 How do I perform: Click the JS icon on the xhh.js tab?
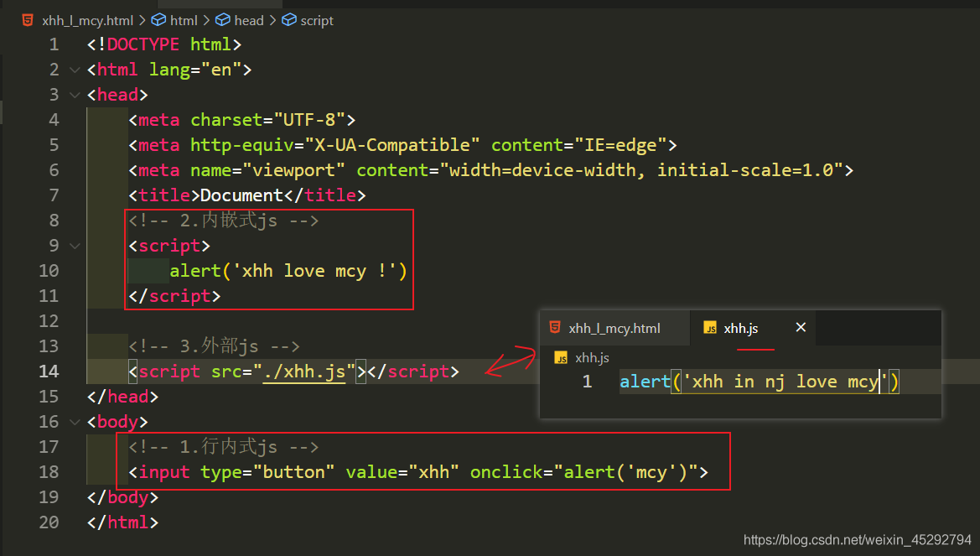[x=710, y=328]
